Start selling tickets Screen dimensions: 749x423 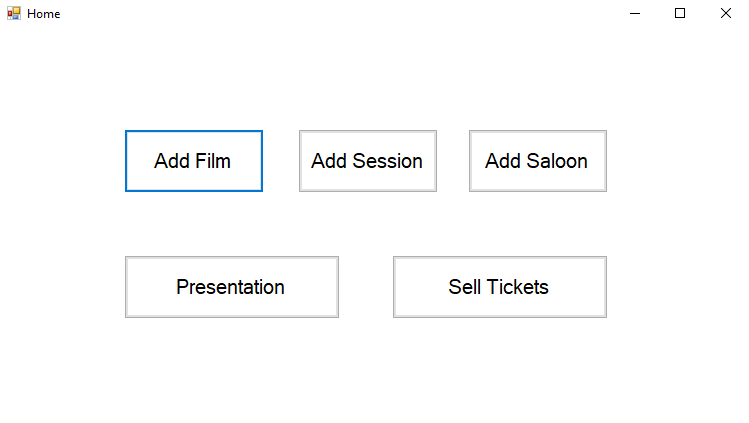coord(499,287)
